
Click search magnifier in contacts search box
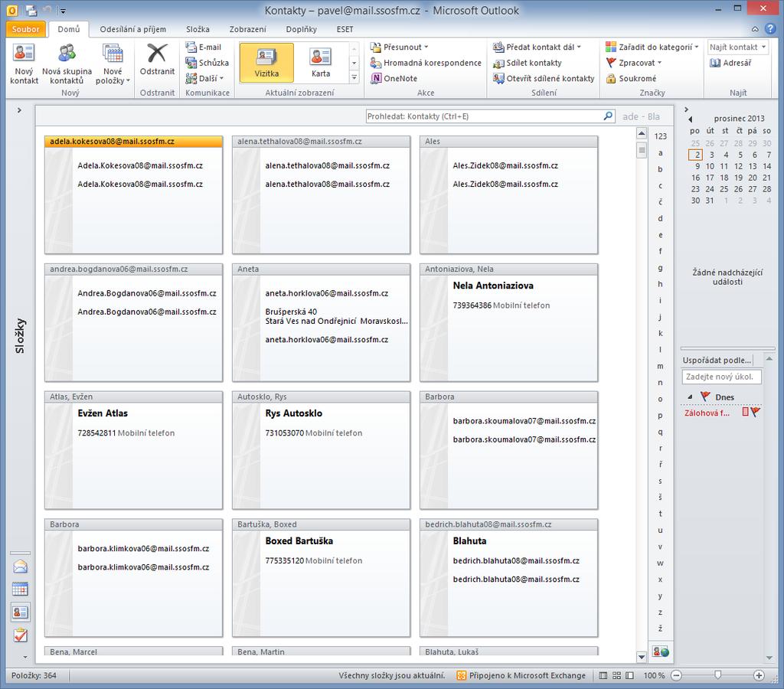click(x=608, y=116)
